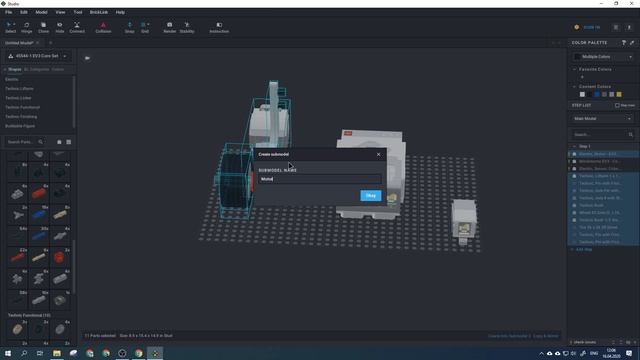Collapse the Favorite Colors section
Screen dimensions: 640x360
(575, 69)
